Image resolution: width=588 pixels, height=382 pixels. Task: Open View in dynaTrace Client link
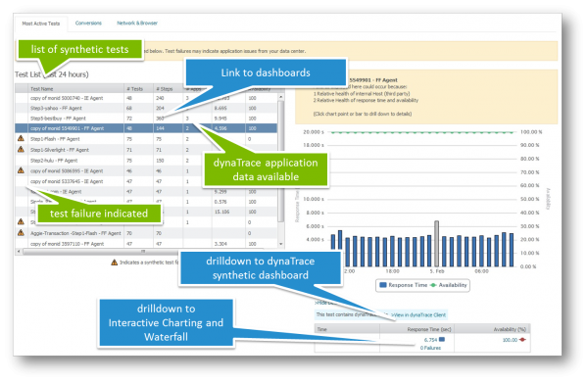tap(419, 314)
